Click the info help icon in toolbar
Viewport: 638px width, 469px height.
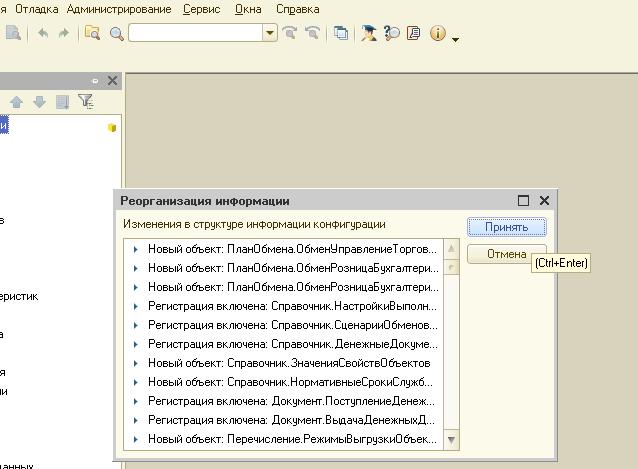point(437,33)
